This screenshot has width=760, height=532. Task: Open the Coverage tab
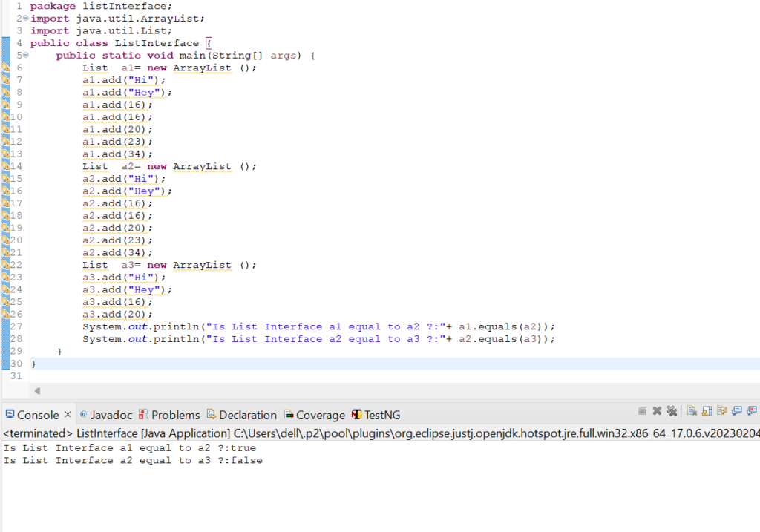click(x=315, y=415)
